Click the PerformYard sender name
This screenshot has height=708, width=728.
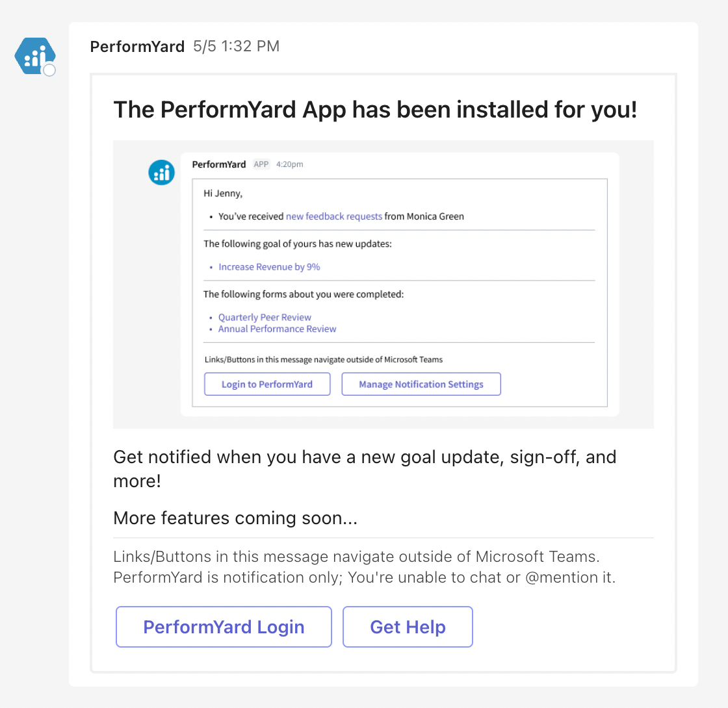[137, 46]
